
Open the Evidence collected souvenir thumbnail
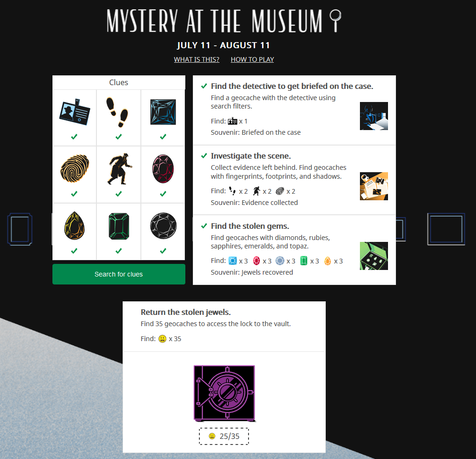click(x=373, y=186)
